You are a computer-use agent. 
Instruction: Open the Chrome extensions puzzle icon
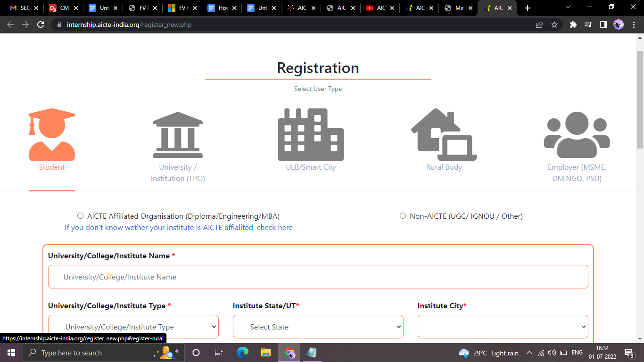coord(573,25)
